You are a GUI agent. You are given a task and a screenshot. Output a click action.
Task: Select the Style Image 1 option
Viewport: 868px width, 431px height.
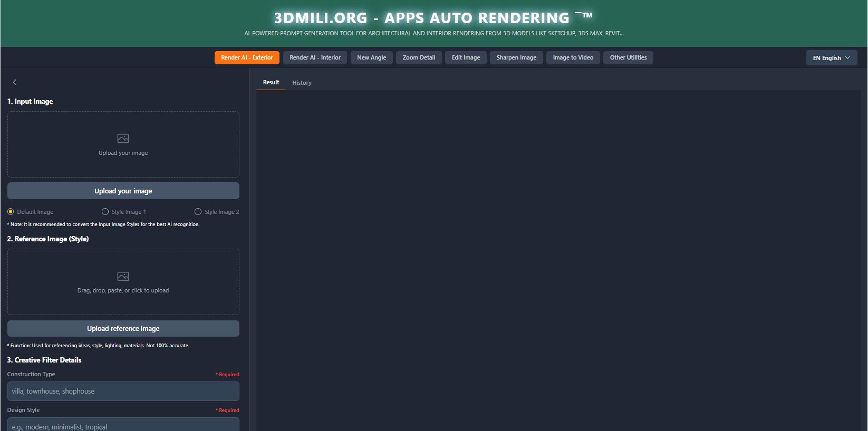coord(105,212)
